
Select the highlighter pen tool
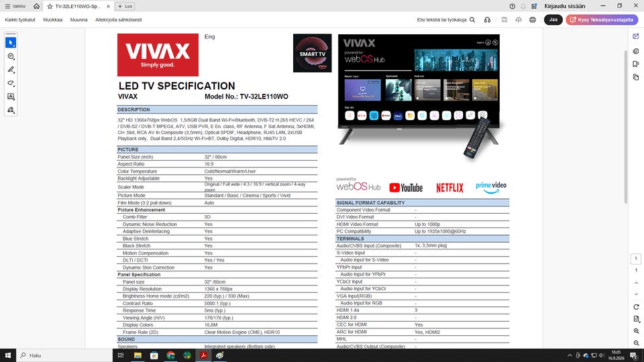point(11,70)
